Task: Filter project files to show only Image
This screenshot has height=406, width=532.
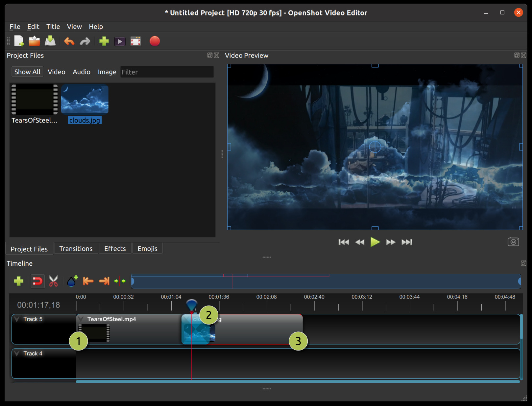Action: (107, 72)
